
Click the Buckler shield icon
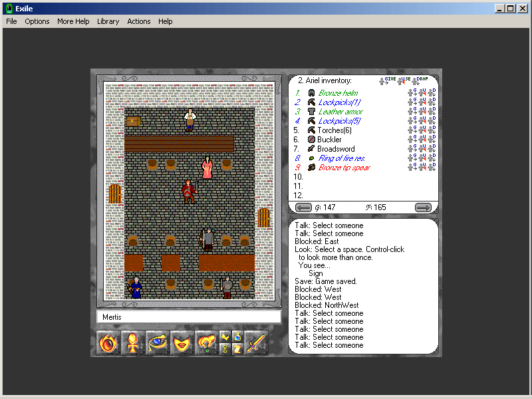coord(311,140)
